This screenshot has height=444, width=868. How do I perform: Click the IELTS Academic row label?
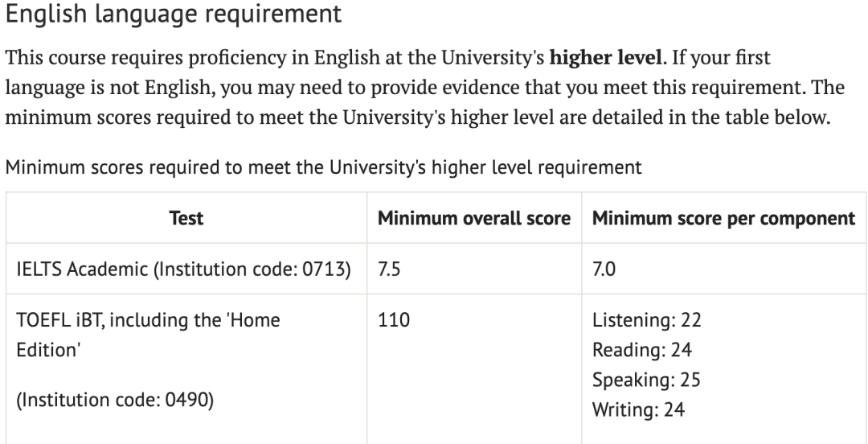click(184, 269)
